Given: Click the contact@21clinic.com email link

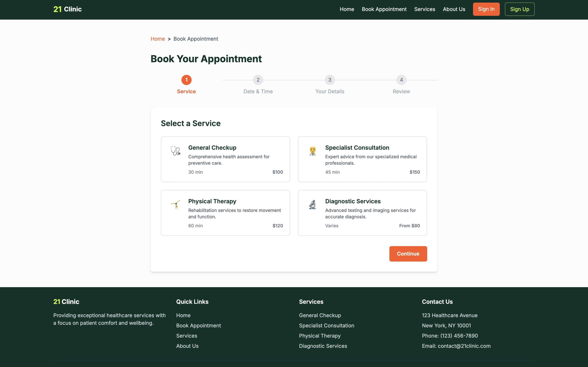Looking at the screenshot, I should [464, 346].
